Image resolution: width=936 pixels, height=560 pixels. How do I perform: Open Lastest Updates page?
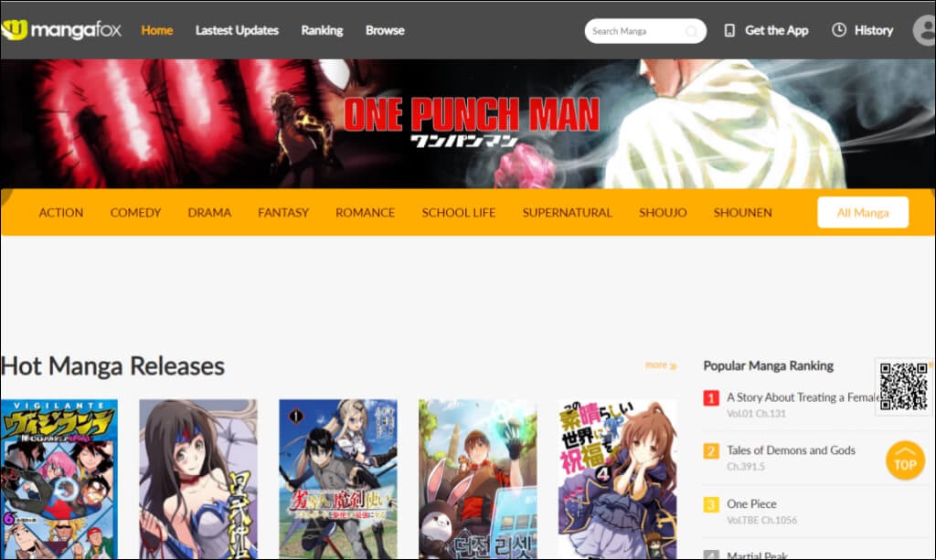[237, 30]
